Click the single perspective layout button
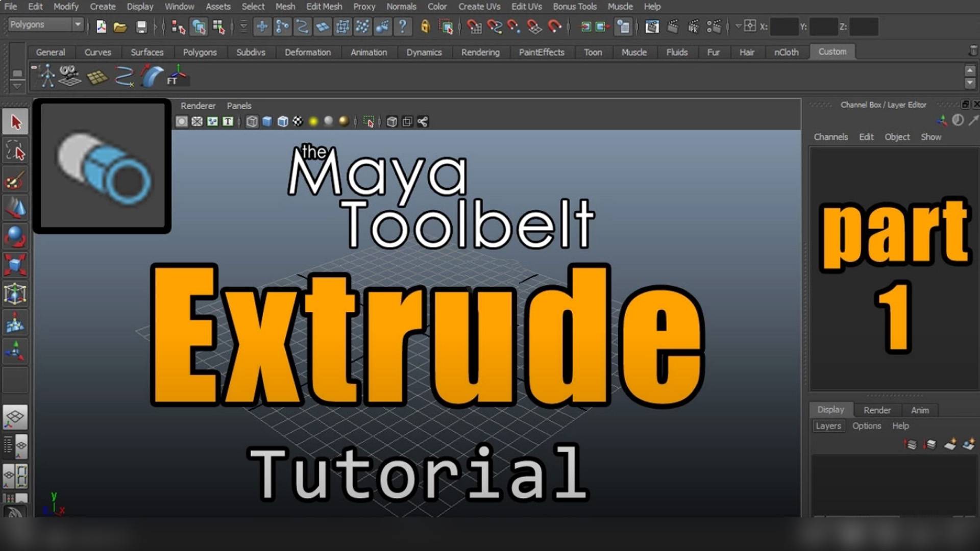This screenshot has width=980, height=551. coord(15,417)
